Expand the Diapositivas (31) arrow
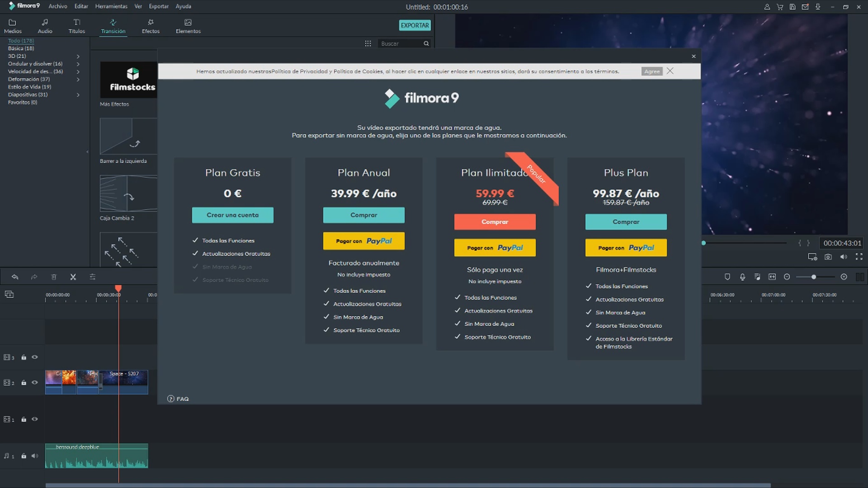868x488 pixels. click(78, 95)
